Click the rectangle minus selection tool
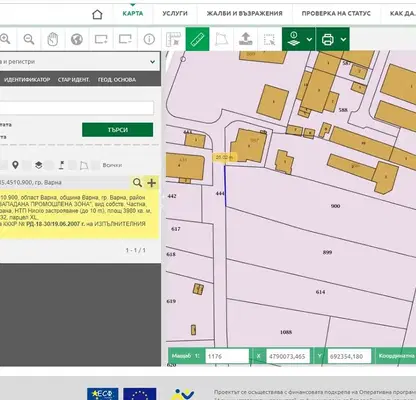The image size is (416, 400). click(125, 39)
